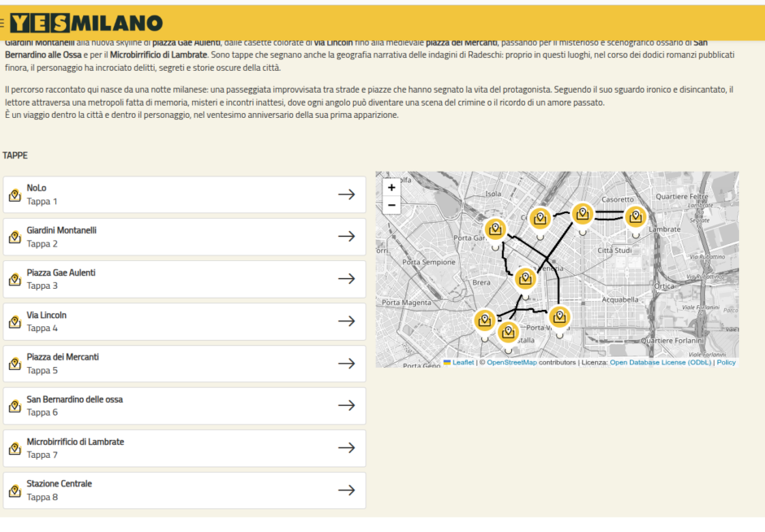Click the OpenStreetMap contributors link

[512, 363]
